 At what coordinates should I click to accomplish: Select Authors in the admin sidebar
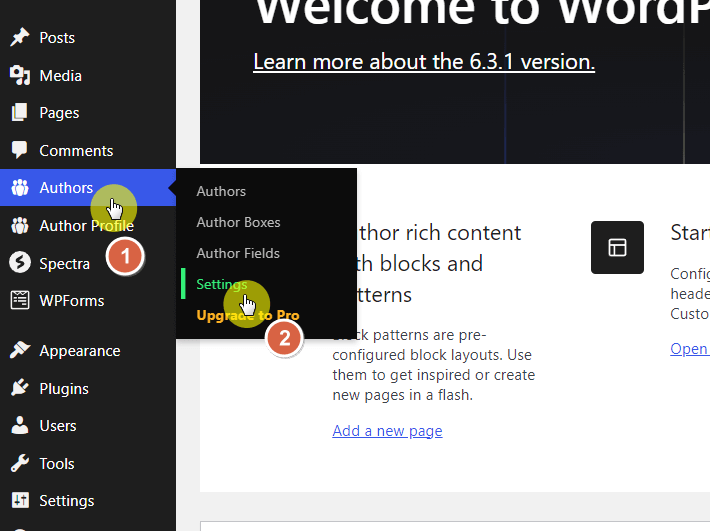[88, 187]
